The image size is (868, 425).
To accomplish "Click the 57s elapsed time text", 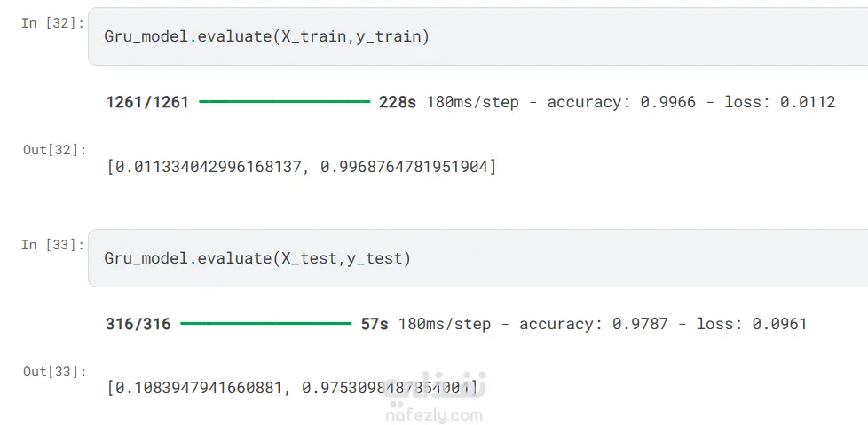I will tap(375, 324).
